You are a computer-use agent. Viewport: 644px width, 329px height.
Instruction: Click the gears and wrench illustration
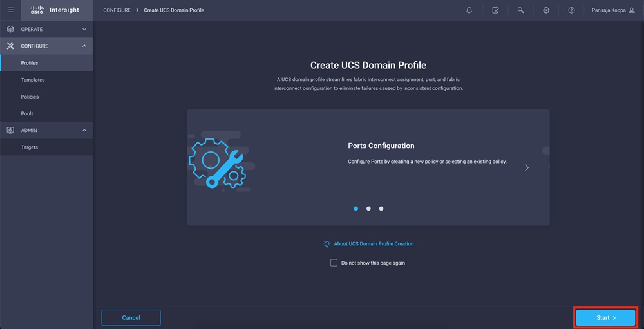pyautogui.click(x=217, y=163)
